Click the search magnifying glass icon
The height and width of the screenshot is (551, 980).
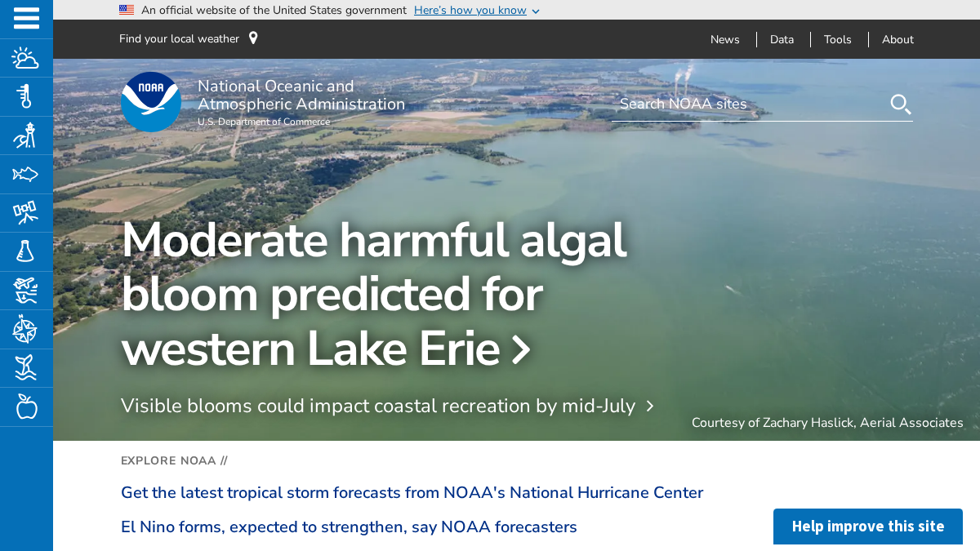click(900, 104)
